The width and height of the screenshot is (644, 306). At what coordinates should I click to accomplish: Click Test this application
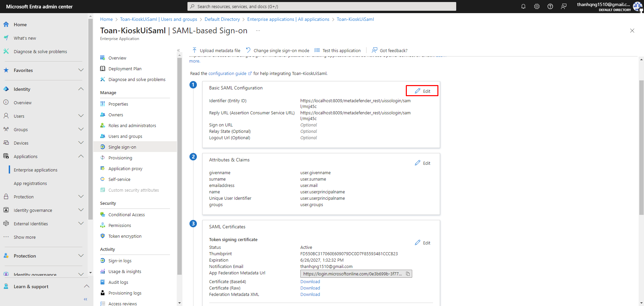pos(338,50)
